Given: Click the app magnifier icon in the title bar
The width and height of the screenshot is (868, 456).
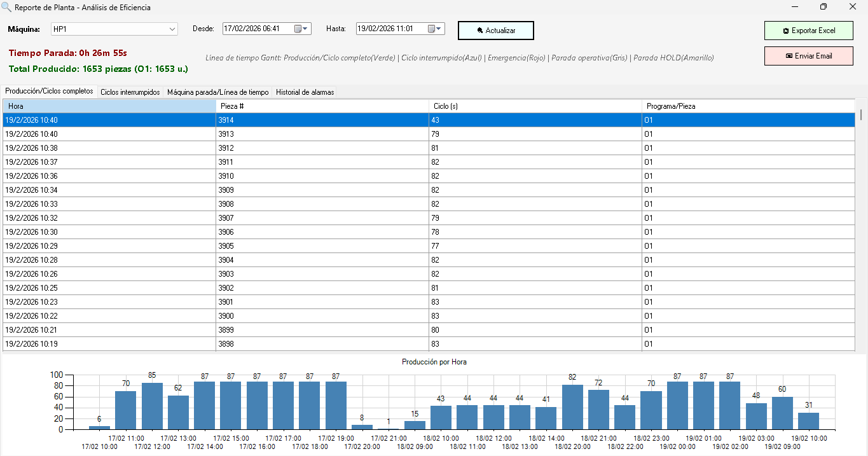Looking at the screenshot, I should (6, 8).
